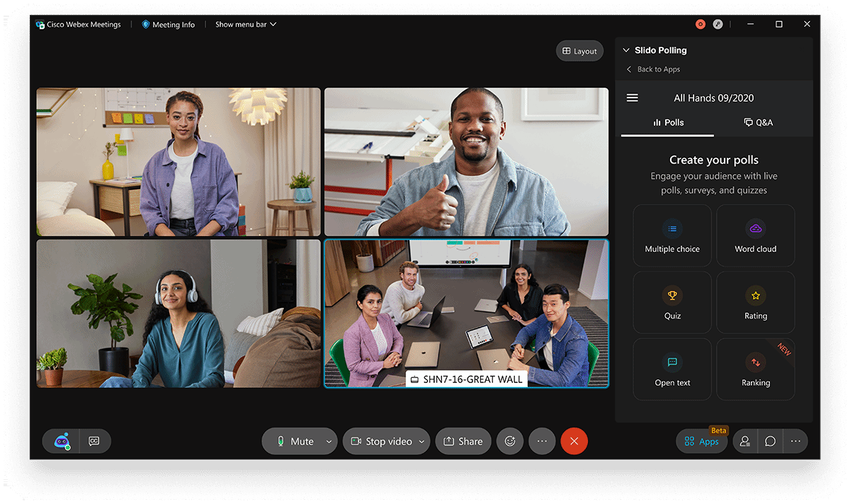Add a Rating poll

pyautogui.click(x=755, y=302)
